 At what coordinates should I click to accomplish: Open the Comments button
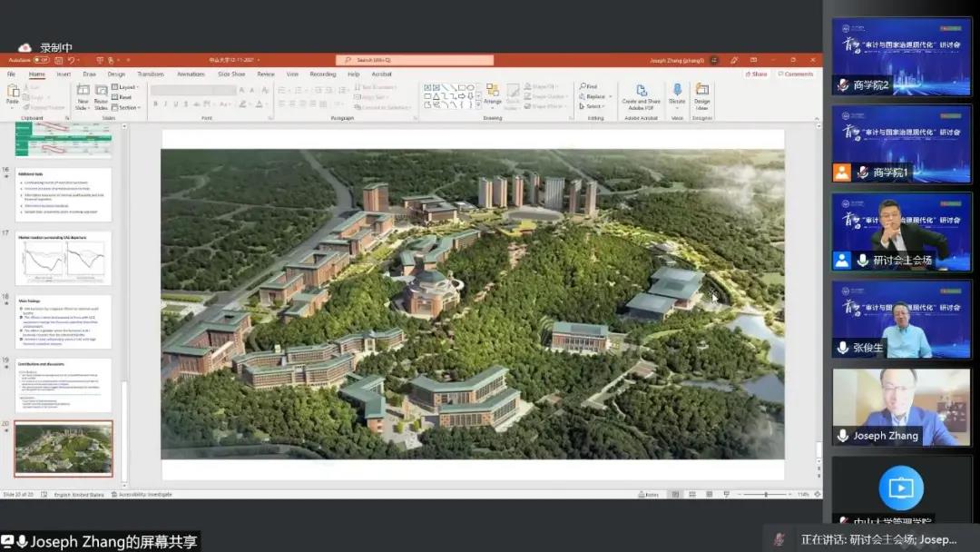point(797,74)
